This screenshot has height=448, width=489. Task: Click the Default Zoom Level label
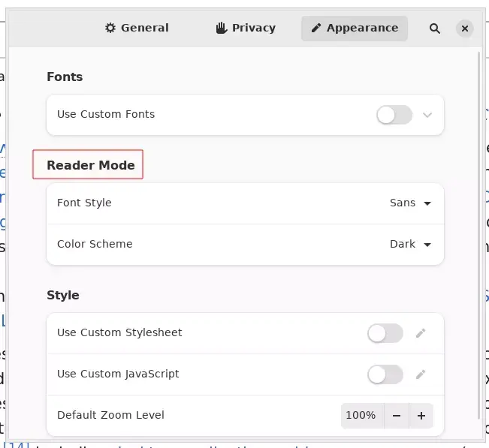click(x=110, y=415)
